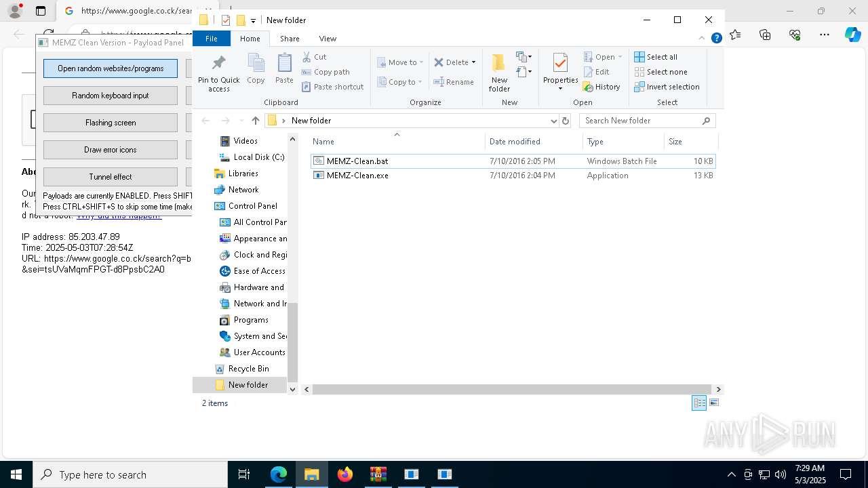
Task: Switch to large icons view mode
Action: [713, 403]
